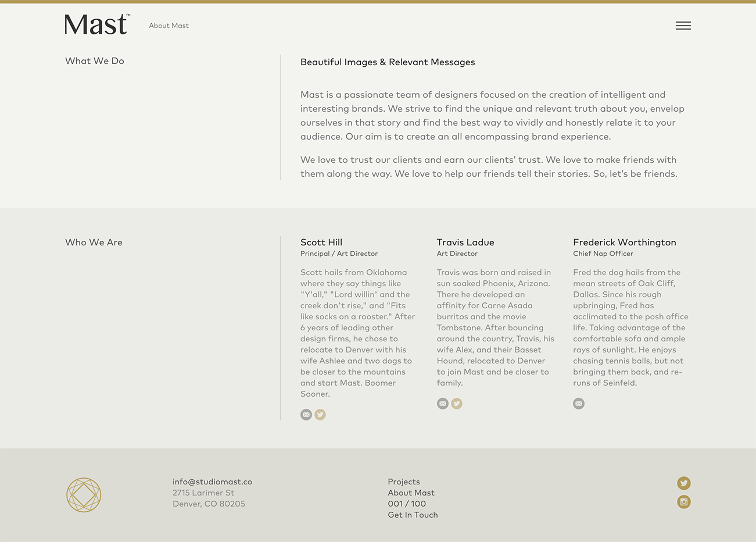Select About Mast in the footer
This screenshot has height=542, width=756.
coord(411,493)
